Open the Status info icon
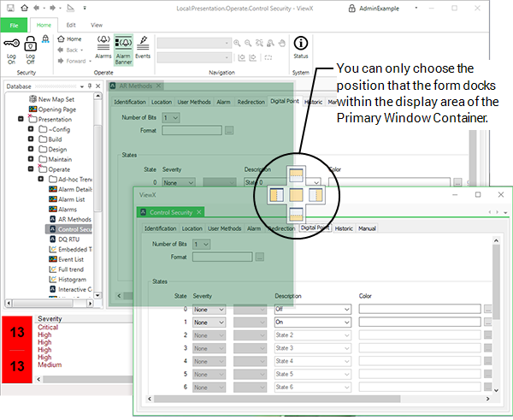 [300, 44]
